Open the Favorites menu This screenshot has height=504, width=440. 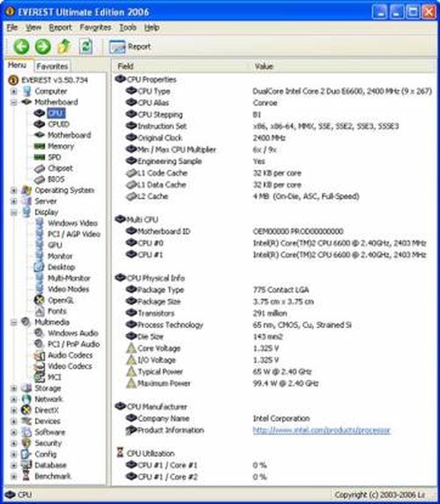tap(95, 28)
